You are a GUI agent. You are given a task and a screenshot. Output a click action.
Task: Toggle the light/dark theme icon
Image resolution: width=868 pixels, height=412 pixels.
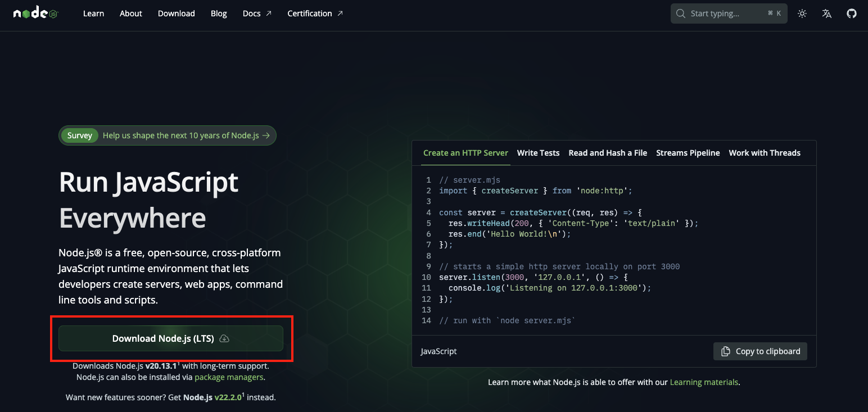(x=802, y=13)
